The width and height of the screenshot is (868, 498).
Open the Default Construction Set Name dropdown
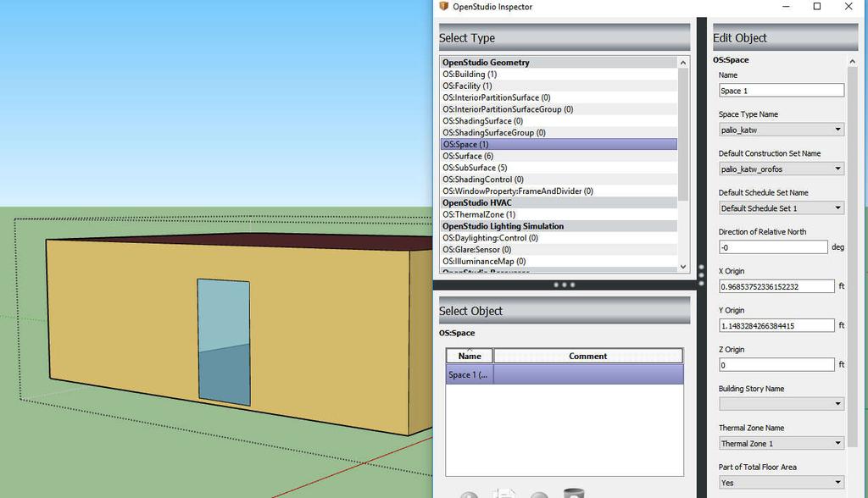(x=781, y=169)
